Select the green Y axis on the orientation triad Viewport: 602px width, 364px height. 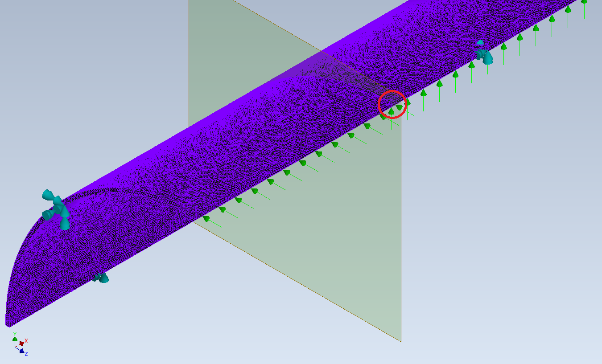[x=15, y=339]
